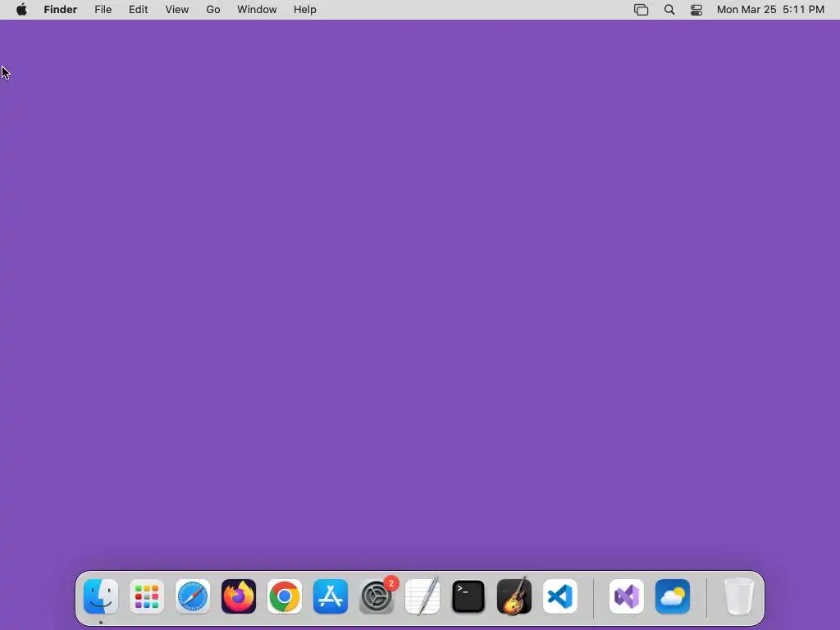840x630 pixels.
Task: Launch Firefox from the Dock
Action: click(x=239, y=596)
